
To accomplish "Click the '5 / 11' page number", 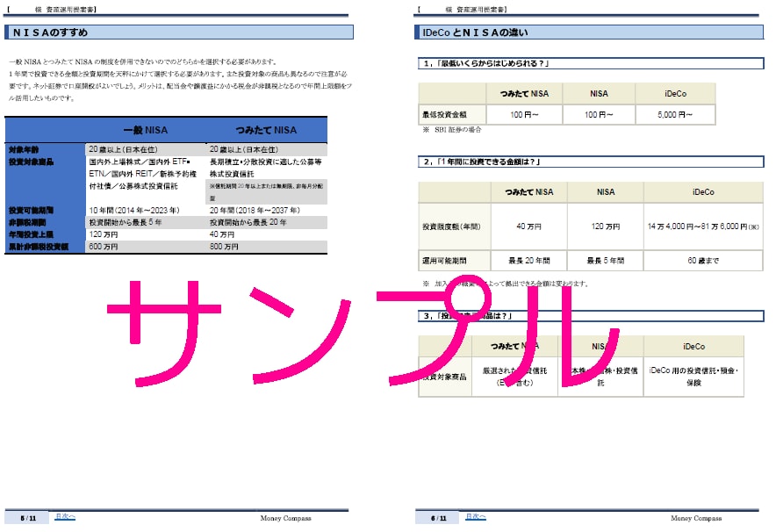I will [28, 519].
